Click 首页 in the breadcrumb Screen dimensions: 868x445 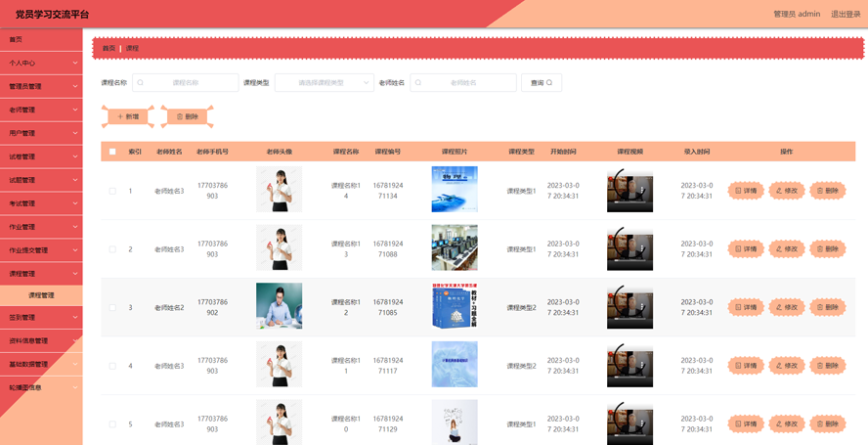[x=108, y=48]
